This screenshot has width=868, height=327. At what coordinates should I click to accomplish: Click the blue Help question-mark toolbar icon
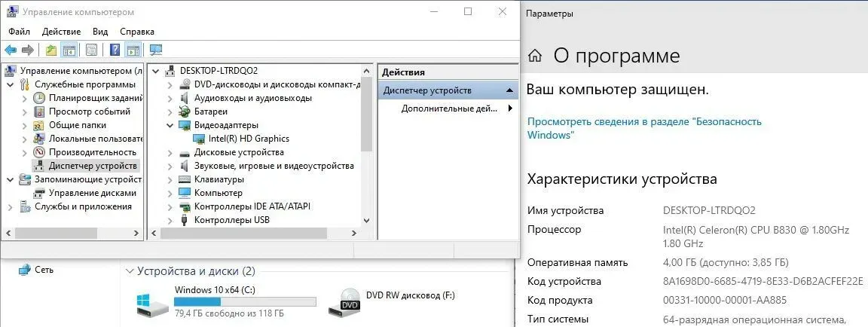(115, 50)
